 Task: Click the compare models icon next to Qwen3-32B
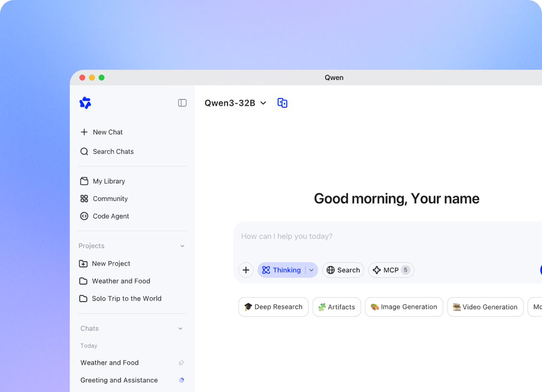pos(282,103)
